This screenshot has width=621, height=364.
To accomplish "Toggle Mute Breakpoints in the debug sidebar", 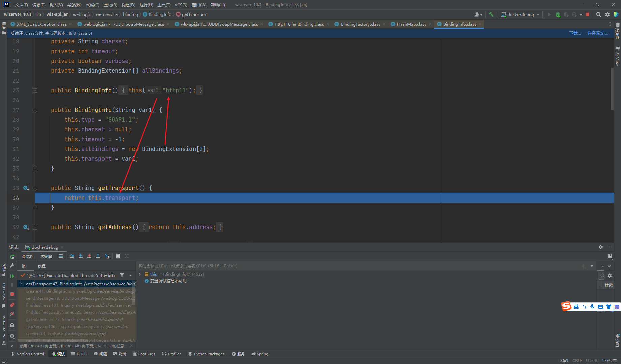I will click(x=12, y=314).
